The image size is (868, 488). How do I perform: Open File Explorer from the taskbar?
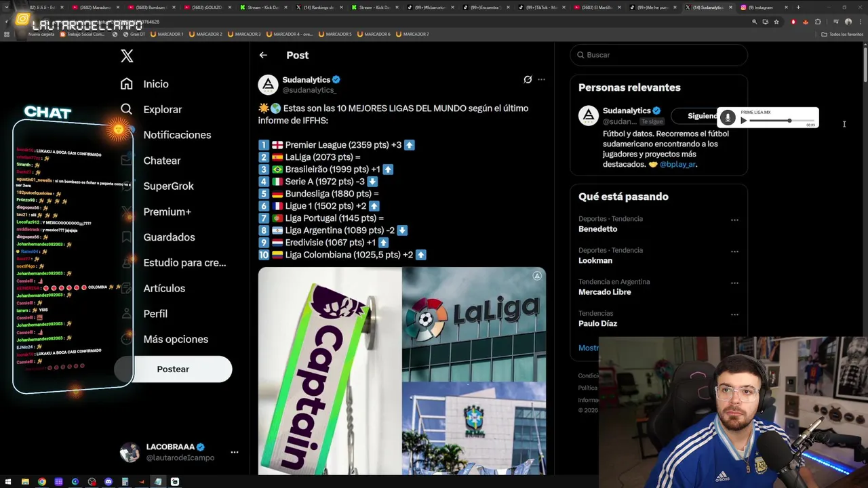point(25,482)
